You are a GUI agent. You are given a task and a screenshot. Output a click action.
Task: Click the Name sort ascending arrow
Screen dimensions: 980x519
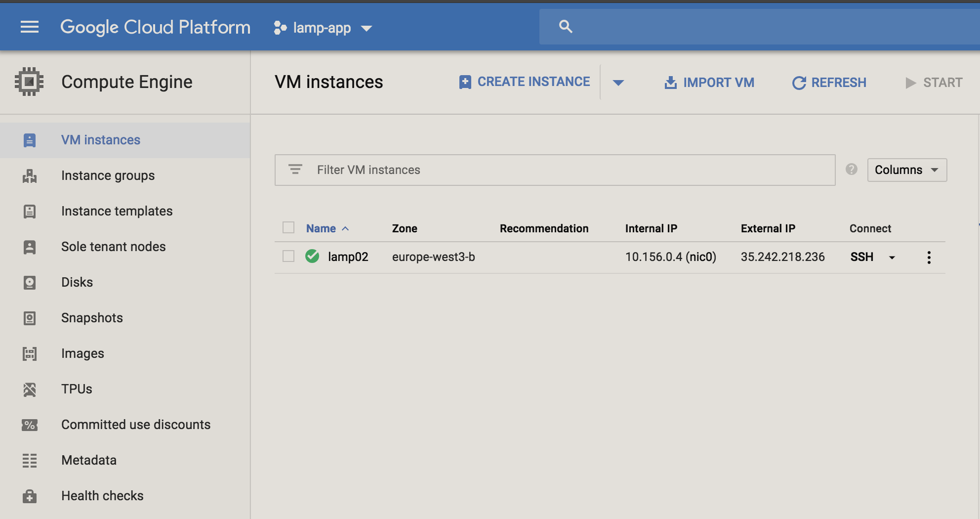point(345,228)
